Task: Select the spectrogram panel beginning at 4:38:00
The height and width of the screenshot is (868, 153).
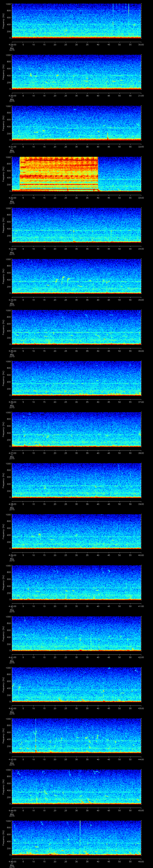Action: (x=76, y=480)
